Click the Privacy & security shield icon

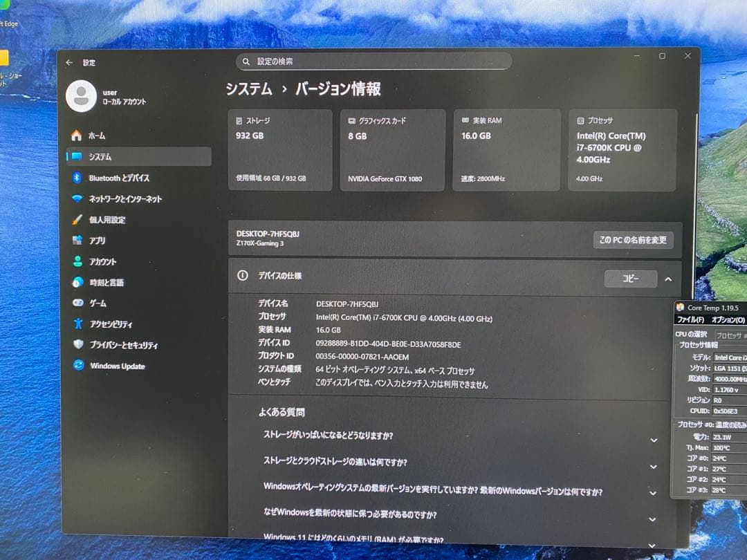[79, 344]
